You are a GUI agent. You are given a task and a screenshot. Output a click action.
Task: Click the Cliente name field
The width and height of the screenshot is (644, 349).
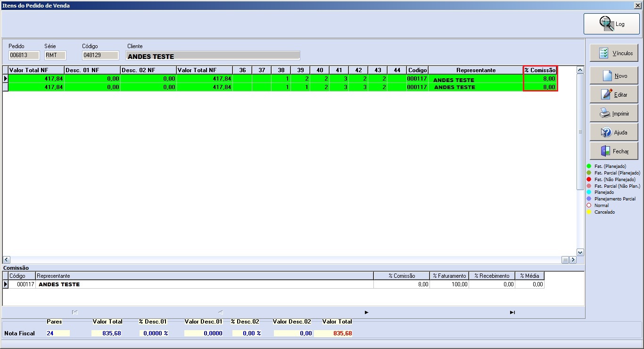[213, 56]
